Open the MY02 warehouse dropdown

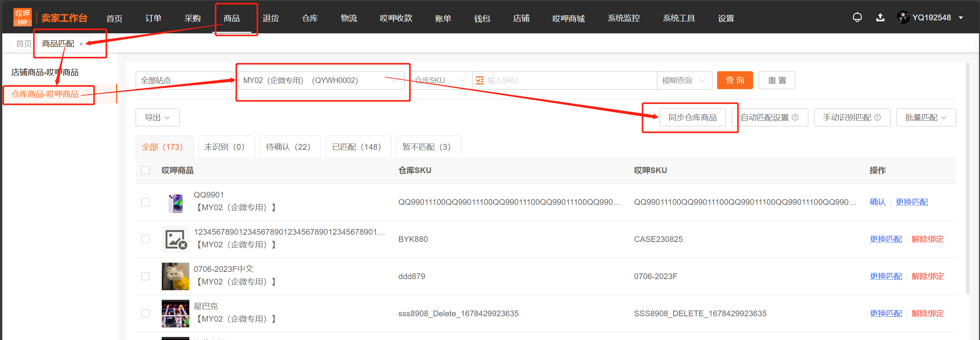(x=321, y=80)
